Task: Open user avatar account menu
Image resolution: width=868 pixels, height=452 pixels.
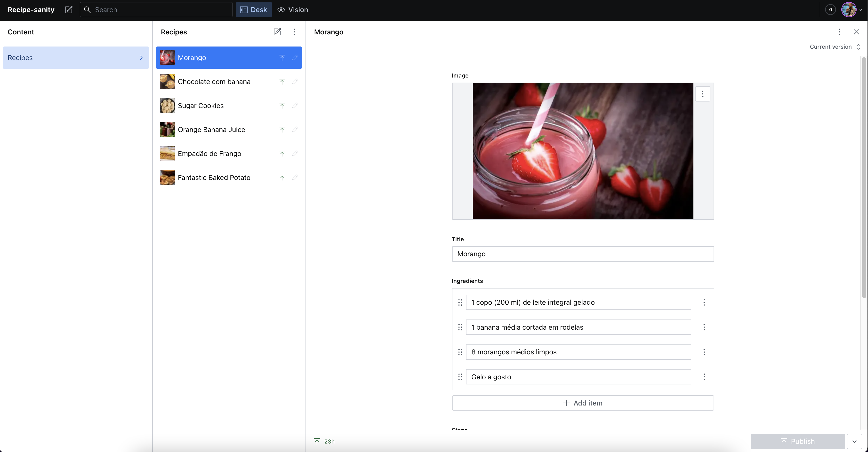Action: [852, 10]
